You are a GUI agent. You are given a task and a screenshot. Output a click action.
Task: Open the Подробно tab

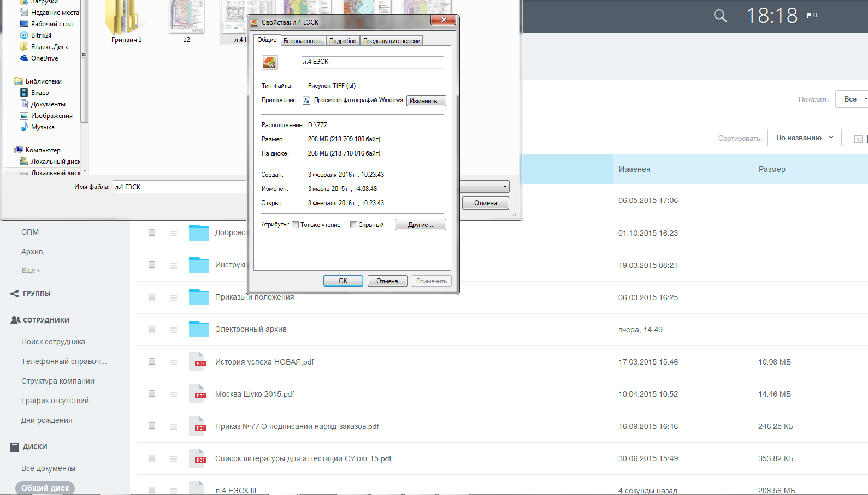[343, 41]
